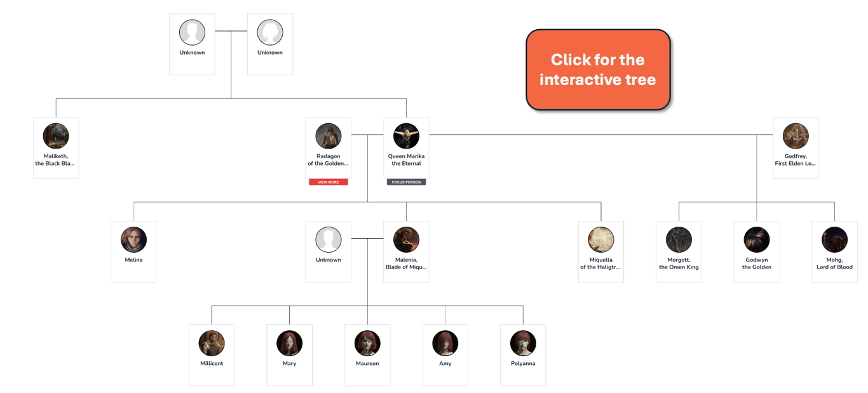This screenshot has width=868, height=393.
Task: Select Godwyn the Golden's portrait
Action: coord(756,239)
